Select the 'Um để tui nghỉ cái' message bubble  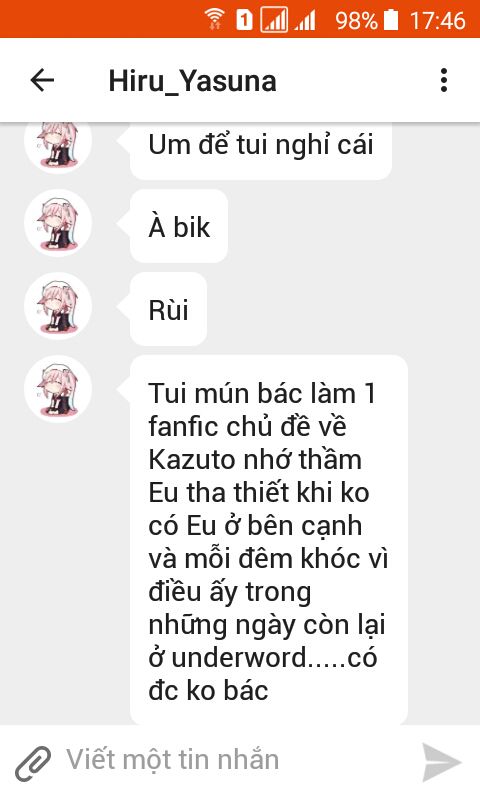coord(261,151)
